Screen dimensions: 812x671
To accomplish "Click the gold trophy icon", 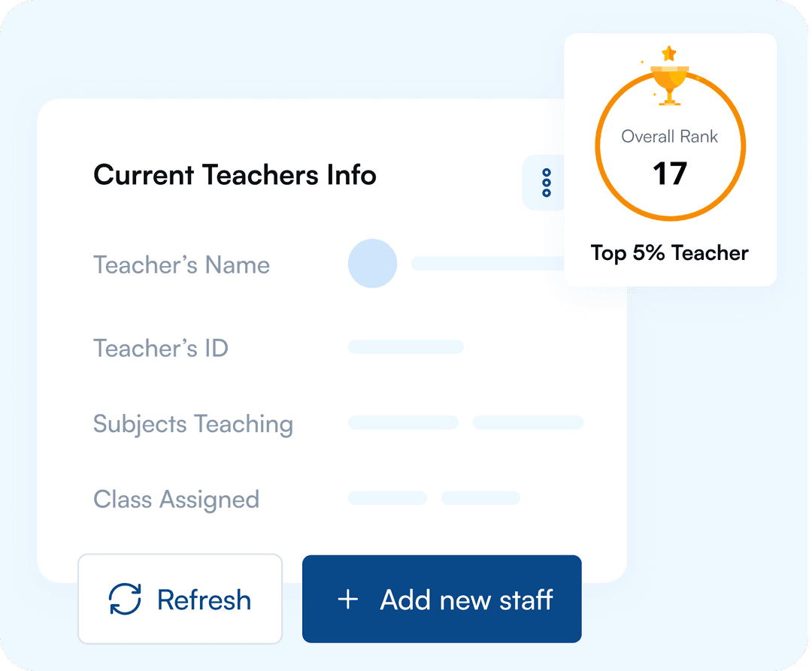I will click(669, 81).
